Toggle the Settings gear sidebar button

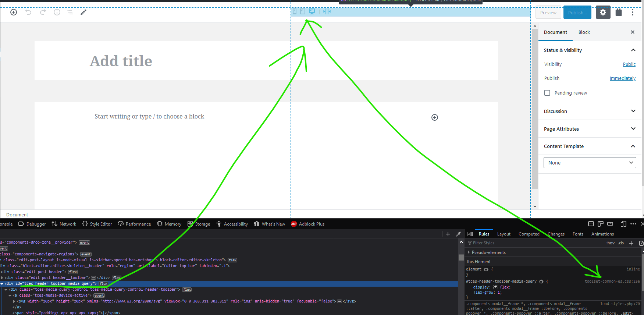[603, 12]
